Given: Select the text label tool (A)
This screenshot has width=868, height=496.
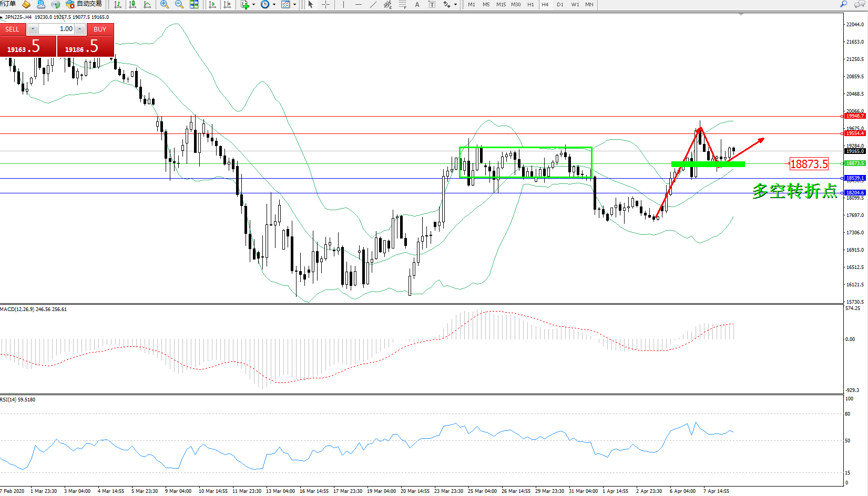Looking at the screenshot, I should (x=417, y=5).
